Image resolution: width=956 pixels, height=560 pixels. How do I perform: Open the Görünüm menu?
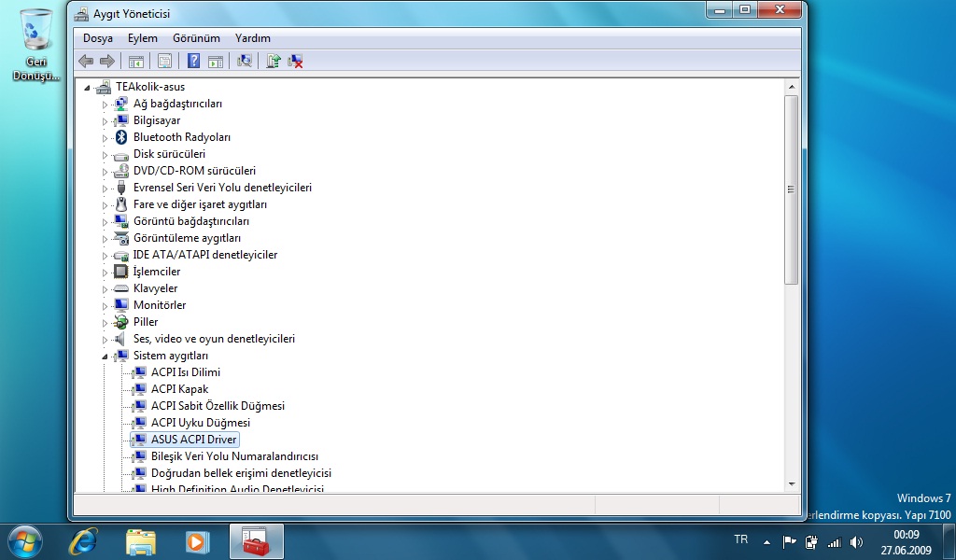tap(196, 37)
